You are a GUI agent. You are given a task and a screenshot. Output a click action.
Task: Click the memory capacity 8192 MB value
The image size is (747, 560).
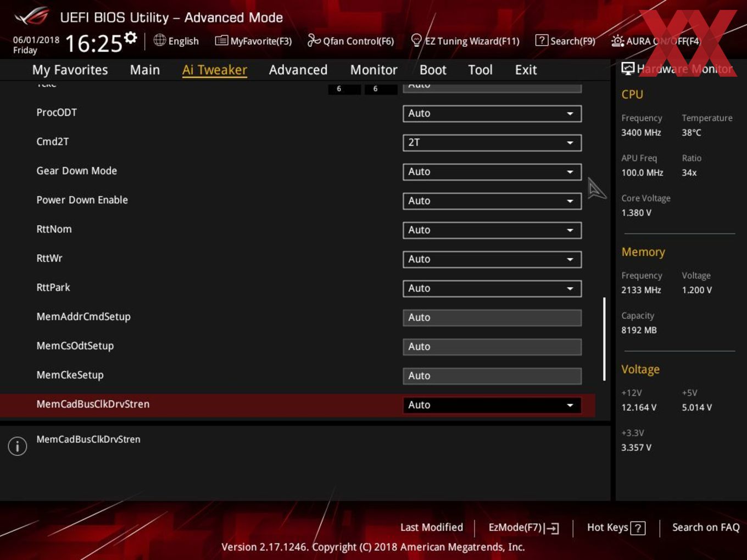pyautogui.click(x=639, y=330)
